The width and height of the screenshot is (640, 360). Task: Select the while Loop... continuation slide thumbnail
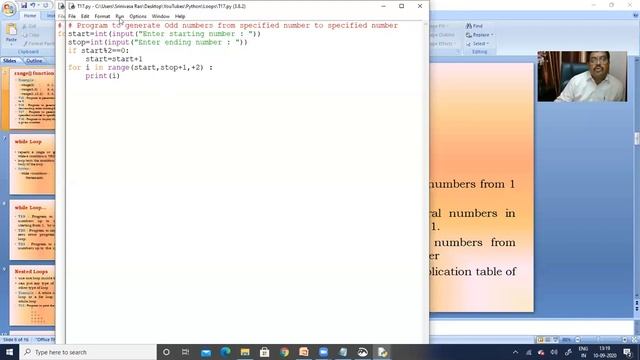32,230
